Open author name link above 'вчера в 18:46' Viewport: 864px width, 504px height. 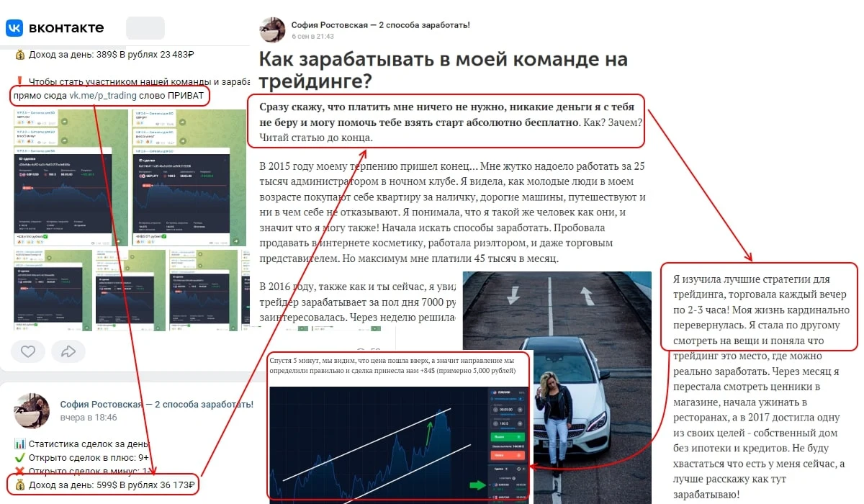pos(157,405)
